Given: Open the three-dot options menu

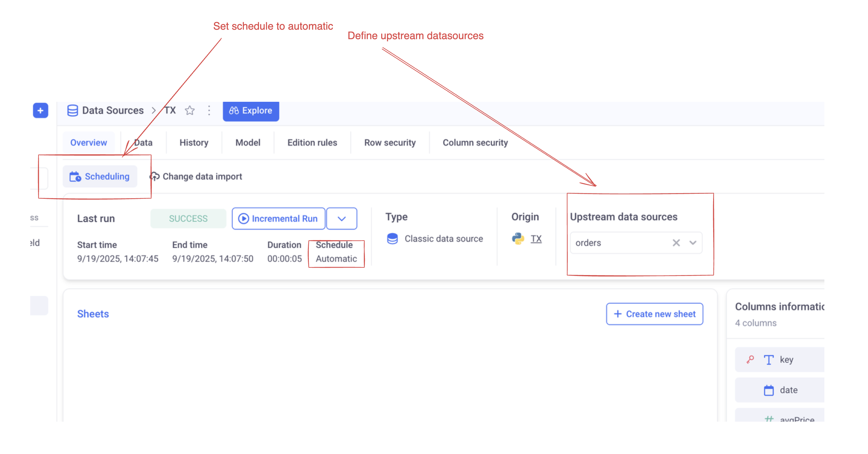Looking at the screenshot, I should point(209,111).
